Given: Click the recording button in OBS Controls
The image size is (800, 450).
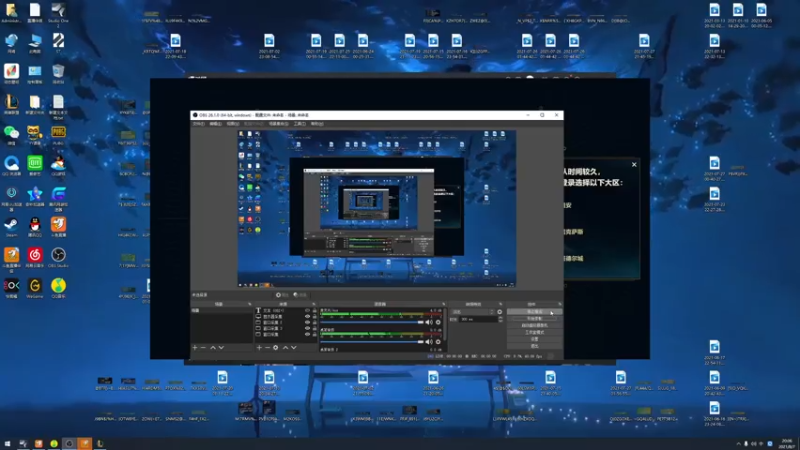Looking at the screenshot, I should point(534,318).
